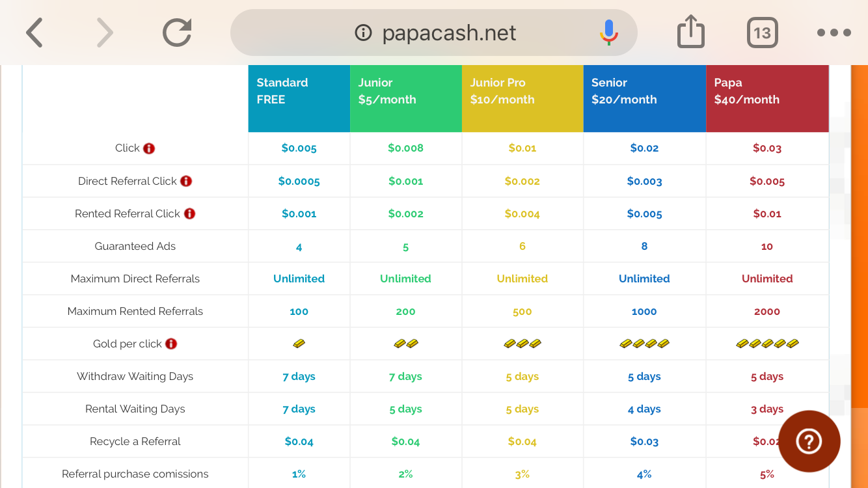Open the three-dot browser menu
The height and width of the screenshot is (488, 868).
834,33
